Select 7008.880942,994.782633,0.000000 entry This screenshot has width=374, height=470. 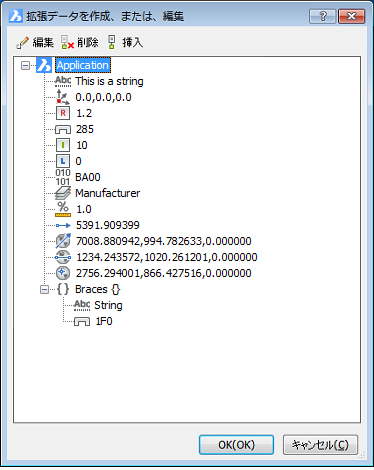164,241
